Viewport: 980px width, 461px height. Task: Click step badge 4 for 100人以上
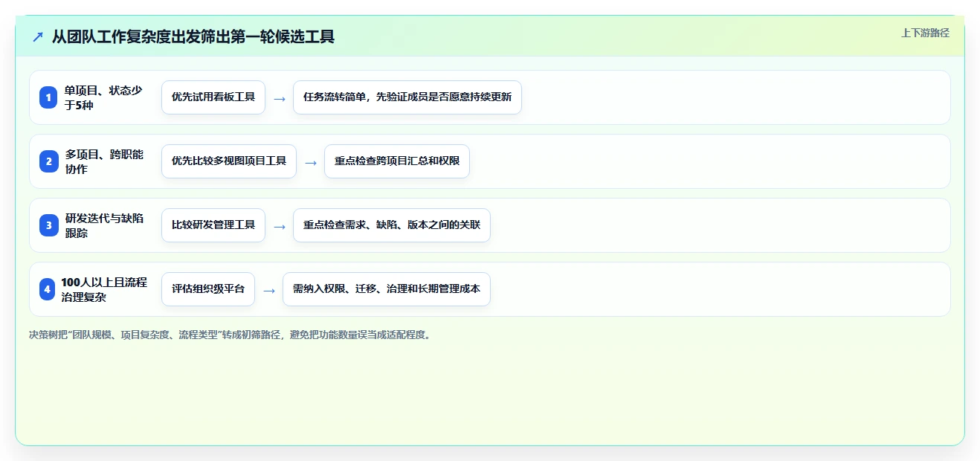point(48,289)
